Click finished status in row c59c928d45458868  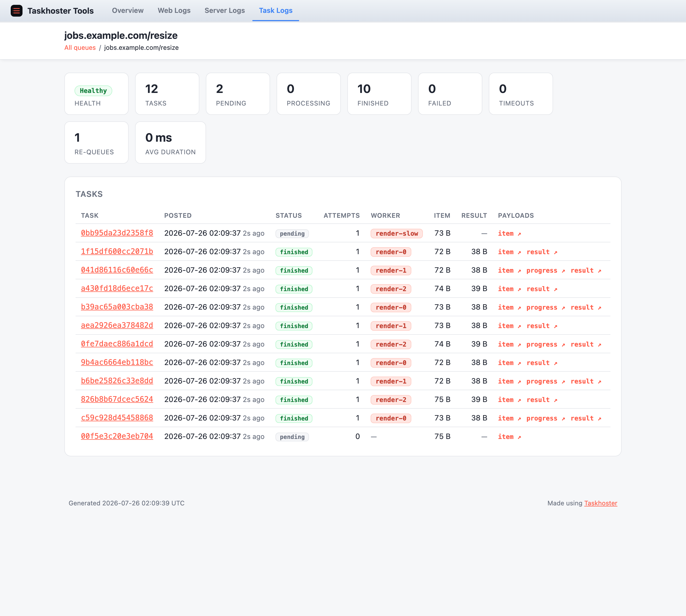tap(294, 418)
